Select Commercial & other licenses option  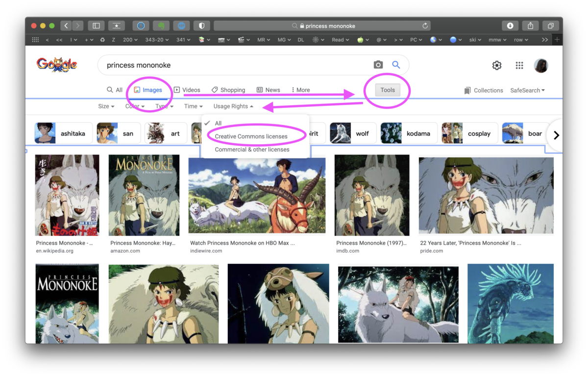click(252, 150)
